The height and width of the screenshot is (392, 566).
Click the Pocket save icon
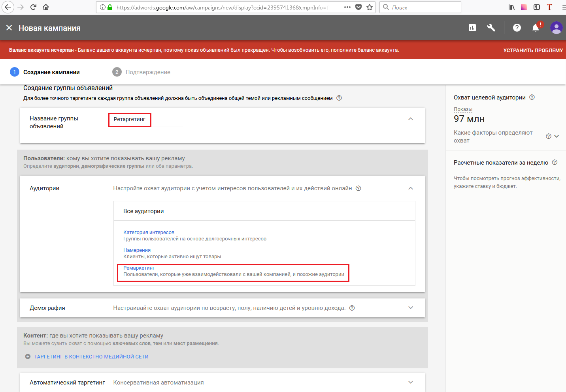click(x=358, y=7)
